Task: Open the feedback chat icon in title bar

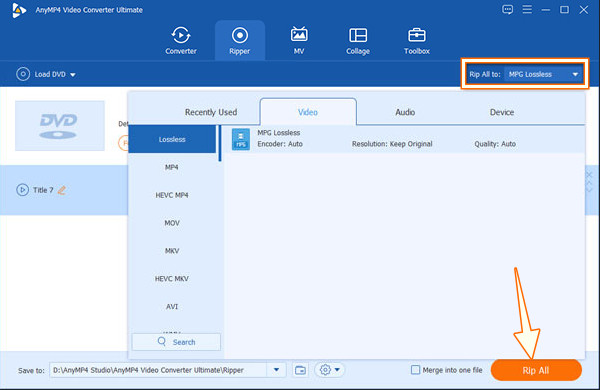Action: [x=507, y=10]
